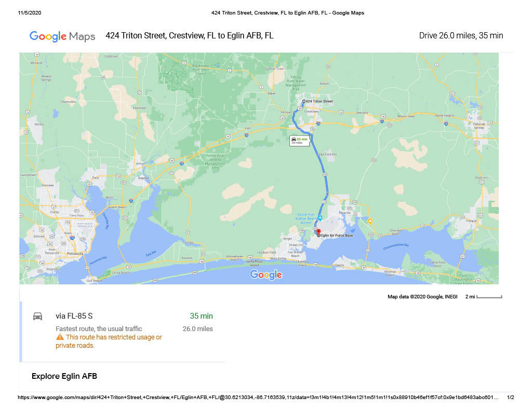Click the Map data ©2020 Google attribution
Viewport: 532px width, 411px height.
pos(422,297)
